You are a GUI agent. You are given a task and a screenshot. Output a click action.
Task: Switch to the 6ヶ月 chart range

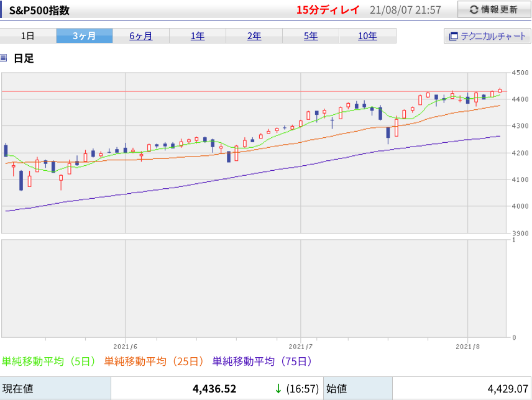point(141,36)
